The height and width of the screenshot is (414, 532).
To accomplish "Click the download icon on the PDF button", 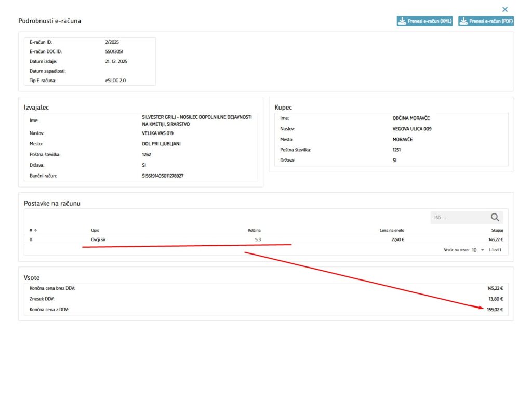I will [463, 21].
